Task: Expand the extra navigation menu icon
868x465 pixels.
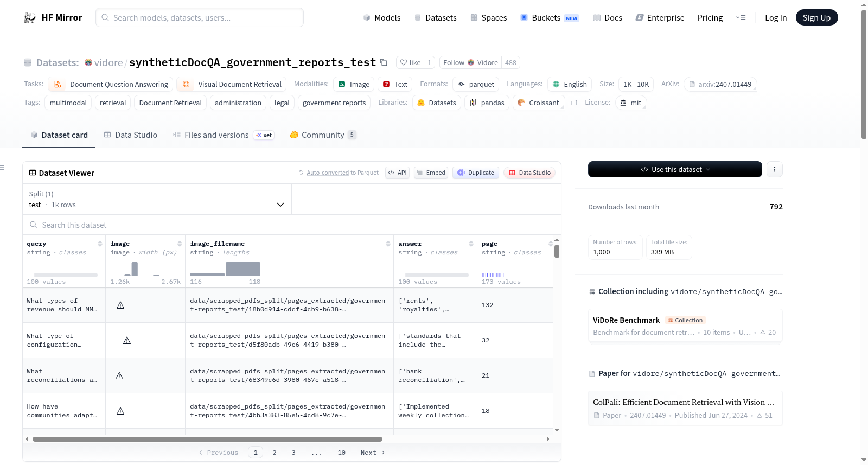Action: 741,17
